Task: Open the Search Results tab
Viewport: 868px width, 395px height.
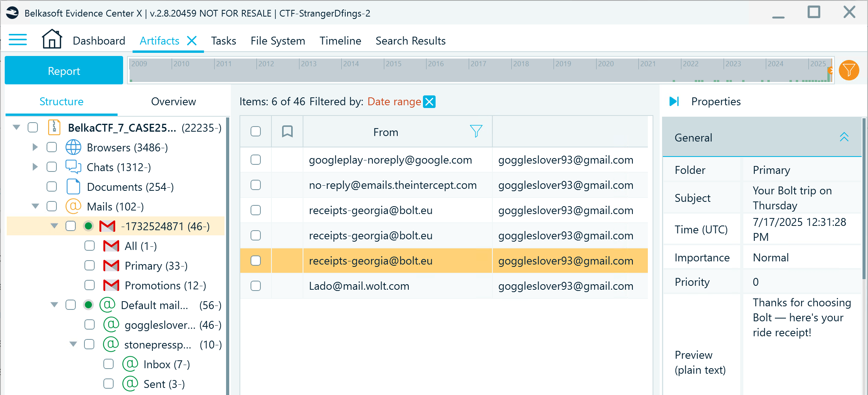Action: point(411,41)
